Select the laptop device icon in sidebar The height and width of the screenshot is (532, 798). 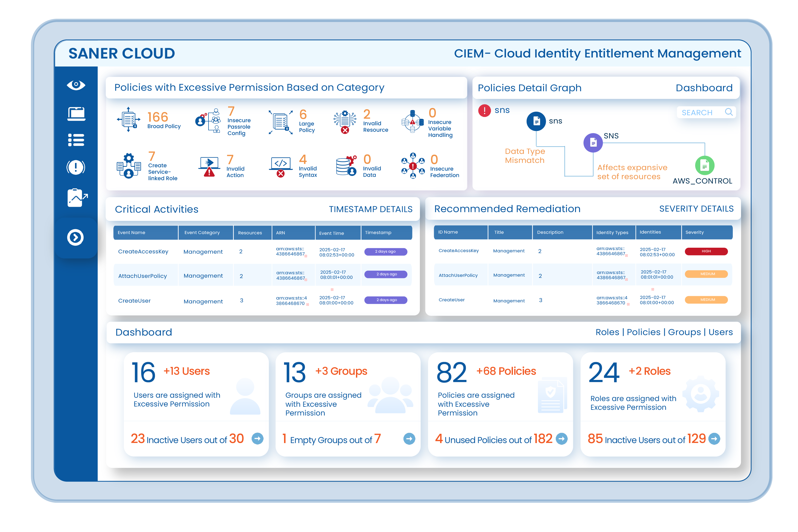76,114
